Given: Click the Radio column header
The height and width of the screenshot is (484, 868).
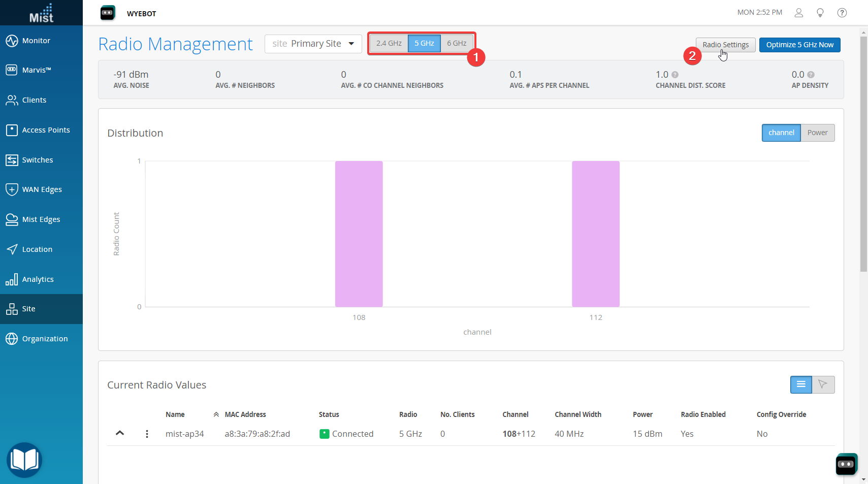Looking at the screenshot, I should click(408, 414).
